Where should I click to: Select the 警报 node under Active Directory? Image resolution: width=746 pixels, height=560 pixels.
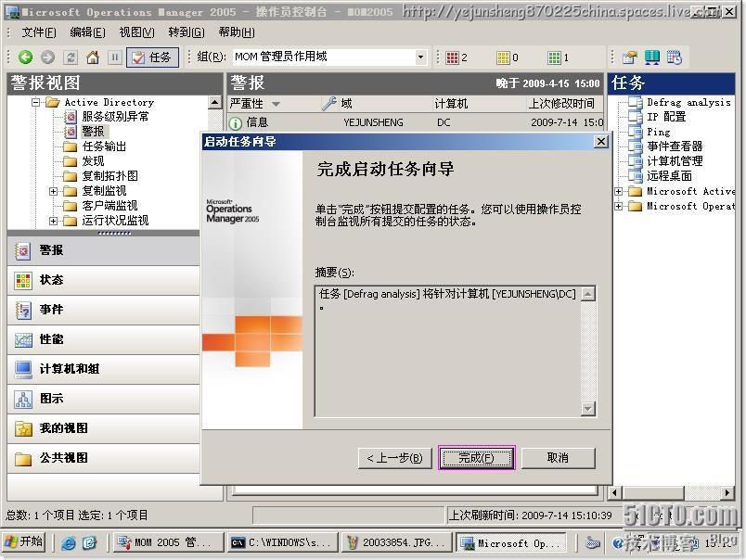[93, 132]
